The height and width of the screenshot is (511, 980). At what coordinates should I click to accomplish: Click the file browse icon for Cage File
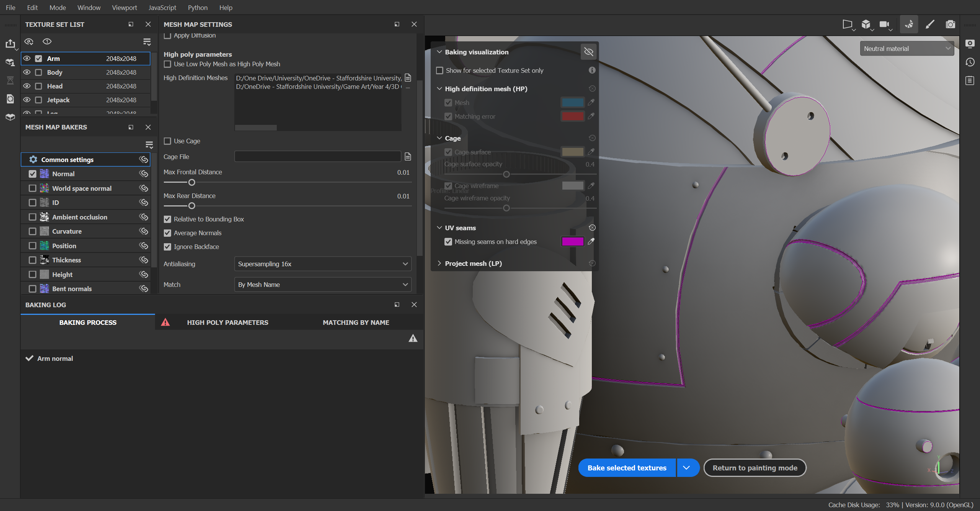click(408, 156)
